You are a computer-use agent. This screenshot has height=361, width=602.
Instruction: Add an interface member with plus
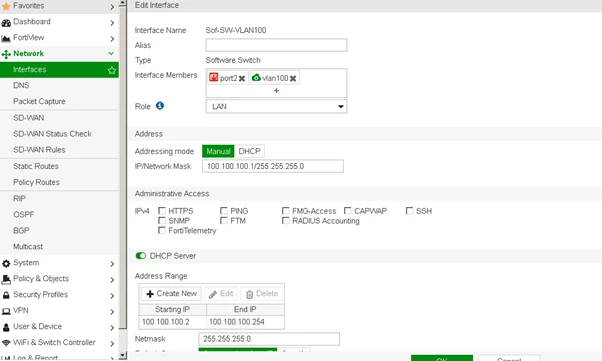tap(276, 91)
